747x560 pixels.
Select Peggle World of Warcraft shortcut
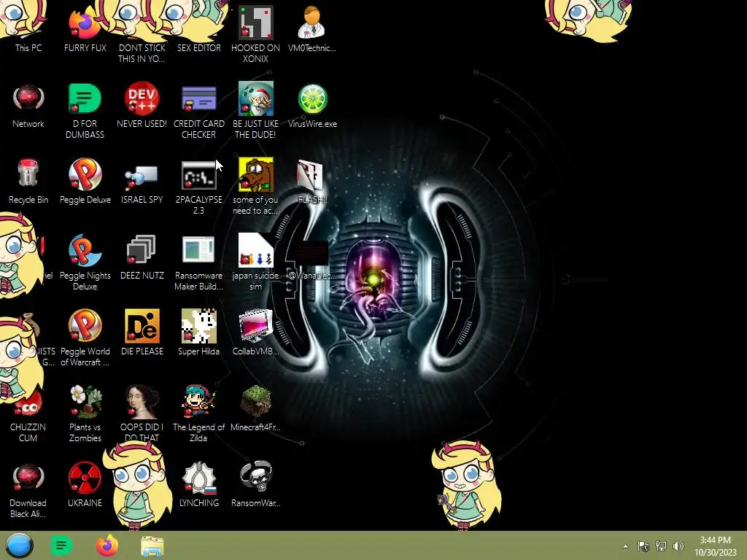point(85,338)
